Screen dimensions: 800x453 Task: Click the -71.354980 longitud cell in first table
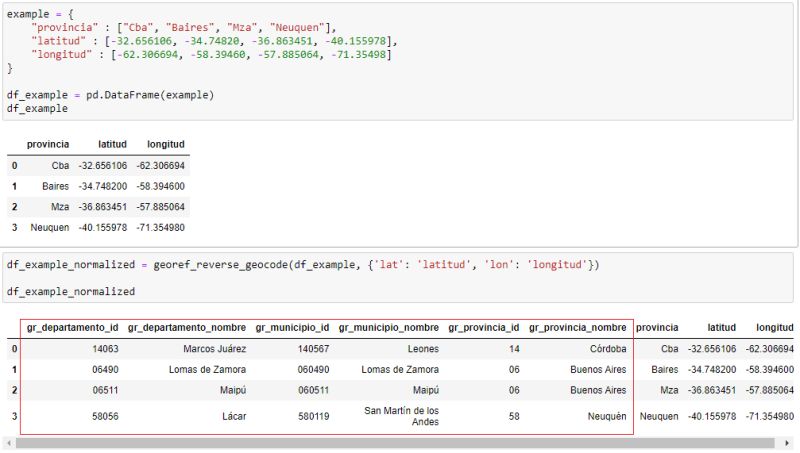[161, 228]
